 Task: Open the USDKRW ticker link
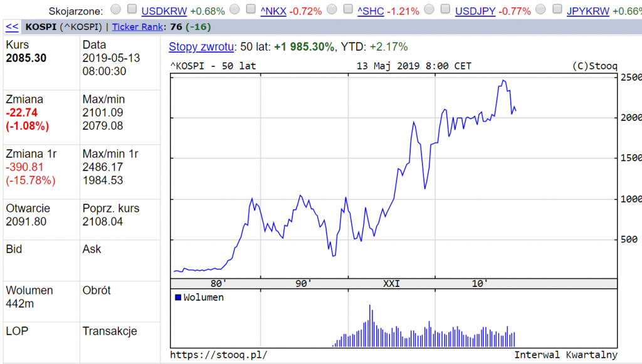pyautogui.click(x=164, y=11)
